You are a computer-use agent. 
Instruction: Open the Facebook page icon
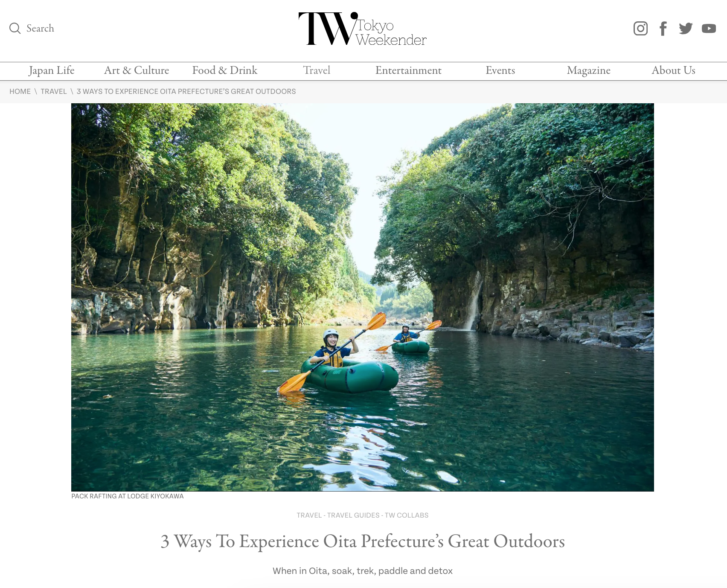tap(663, 29)
